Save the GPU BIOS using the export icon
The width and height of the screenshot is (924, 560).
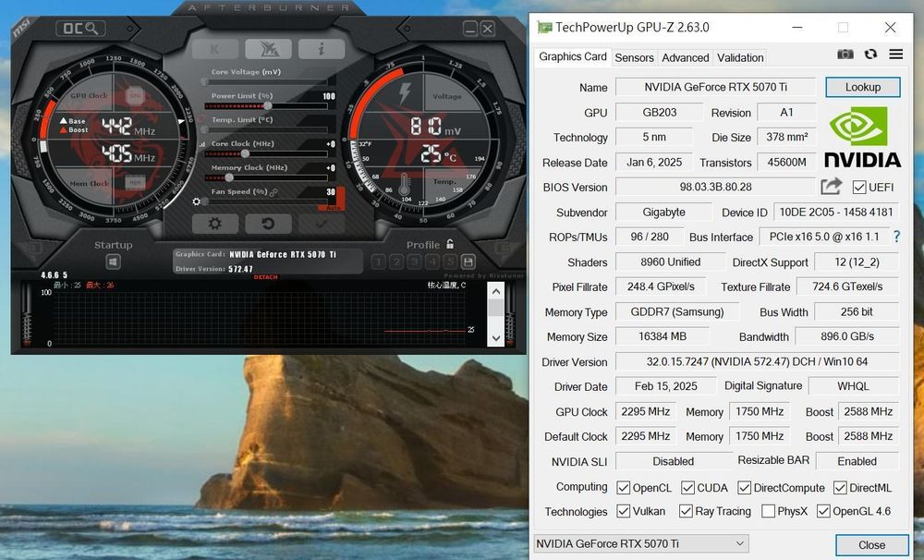pyautogui.click(x=830, y=187)
